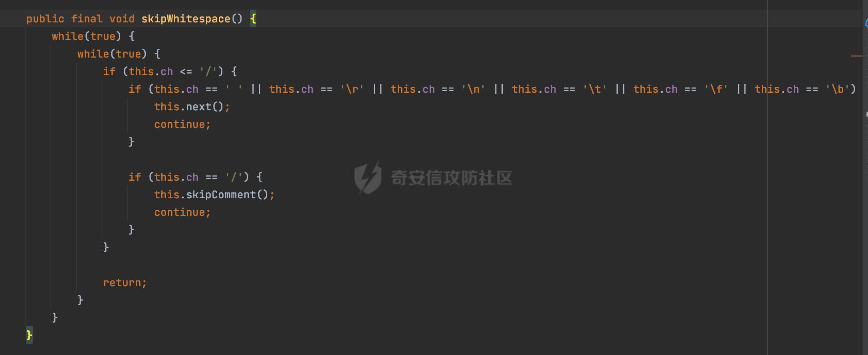This screenshot has height=355, width=868.
Task: Click the this.next() method call
Action: tap(192, 107)
